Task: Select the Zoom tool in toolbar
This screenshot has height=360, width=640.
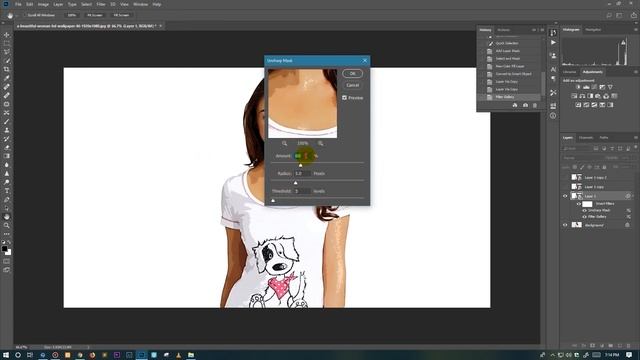Action: [x=7, y=225]
